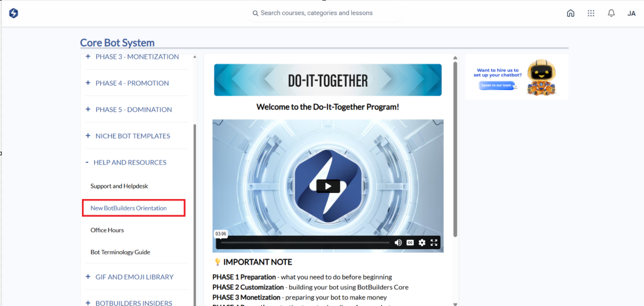
Task: Click the 03:06 video duration label
Action: point(220,234)
